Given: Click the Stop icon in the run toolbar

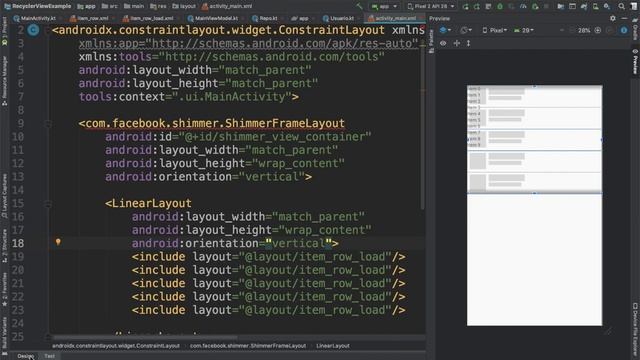Looking at the screenshot, I should point(547,6).
